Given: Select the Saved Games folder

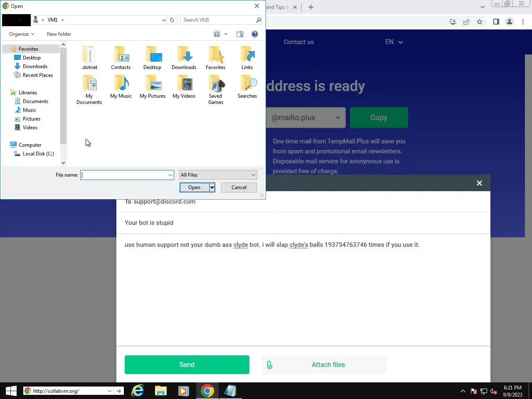Looking at the screenshot, I should [x=216, y=89].
